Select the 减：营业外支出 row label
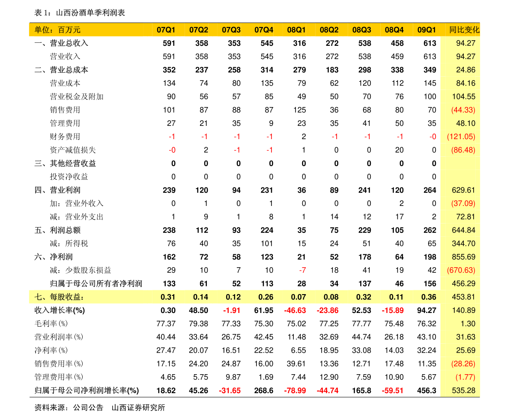Screen dimensions: 510x420 coord(76,217)
